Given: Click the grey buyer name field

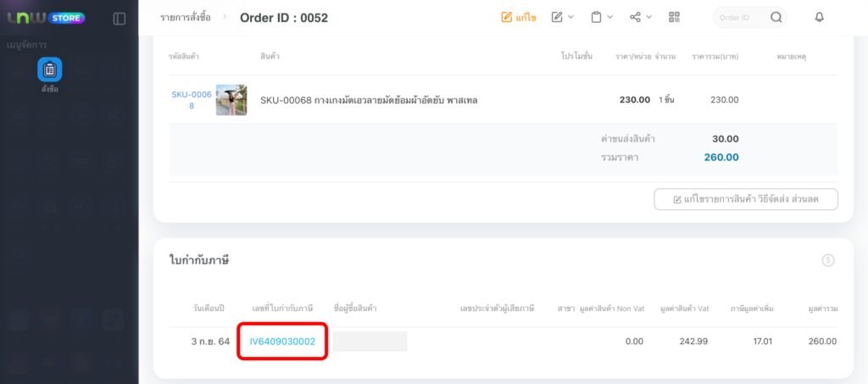Looking at the screenshot, I should (370, 342).
